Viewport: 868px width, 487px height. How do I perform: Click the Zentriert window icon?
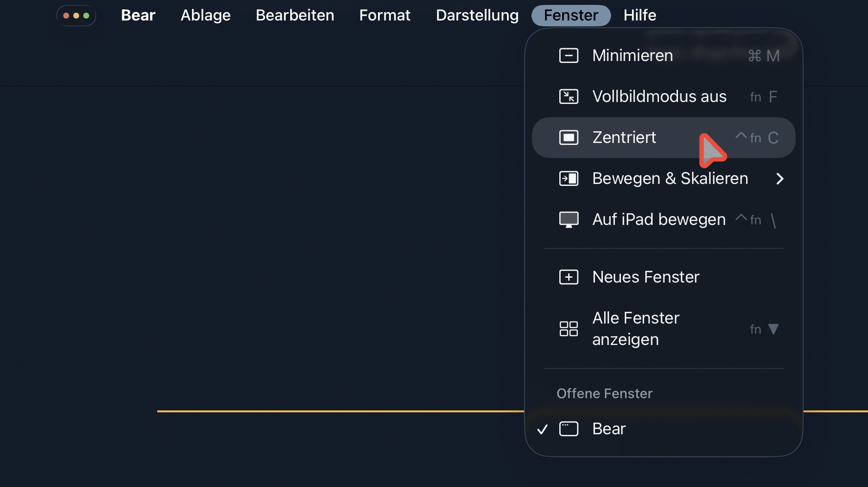coord(569,138)
